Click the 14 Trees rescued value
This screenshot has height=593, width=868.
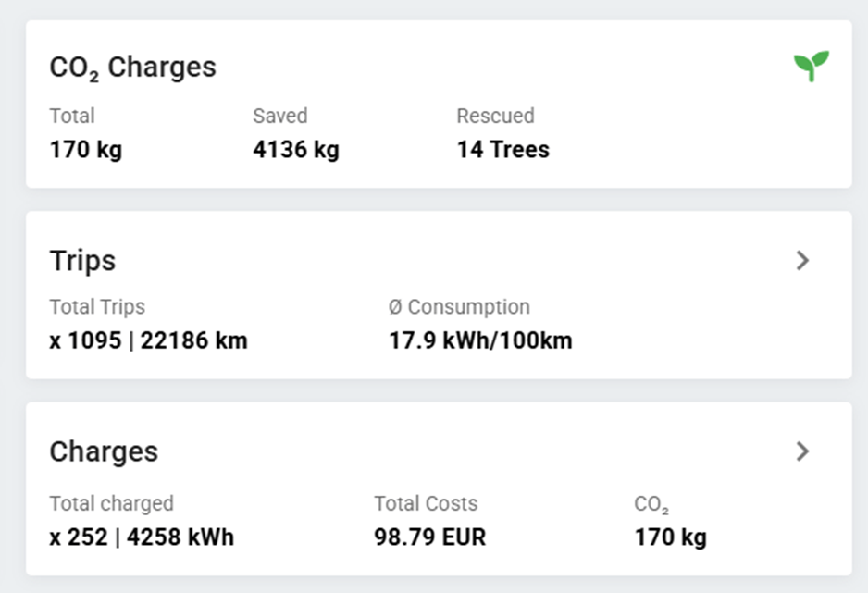pyautogui.click(x=502, y=150)
